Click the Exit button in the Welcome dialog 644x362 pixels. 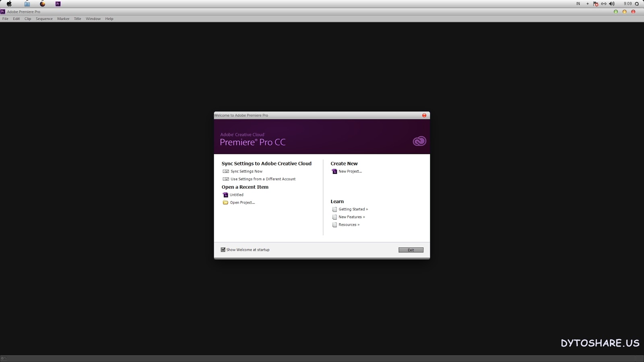pyautogui.click(x=411, y=250)
